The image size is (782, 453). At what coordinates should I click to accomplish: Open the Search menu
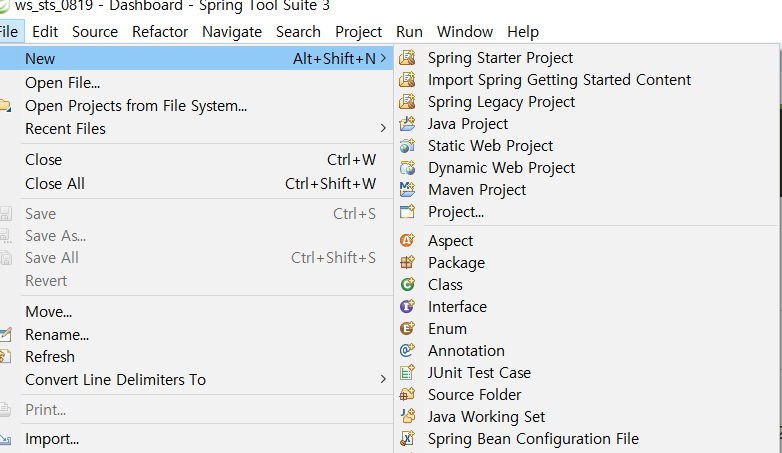[298, 32]
